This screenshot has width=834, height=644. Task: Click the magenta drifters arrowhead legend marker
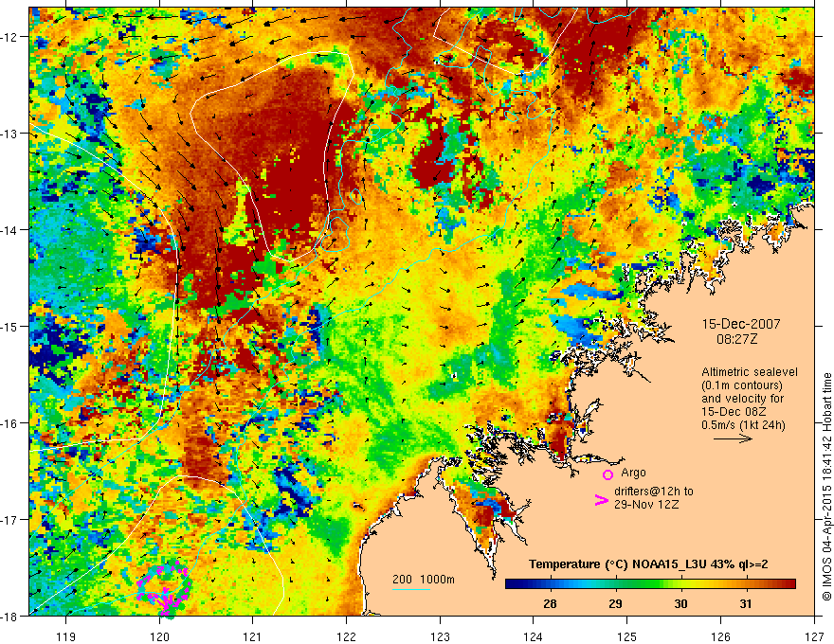click(x=601, y=500)
